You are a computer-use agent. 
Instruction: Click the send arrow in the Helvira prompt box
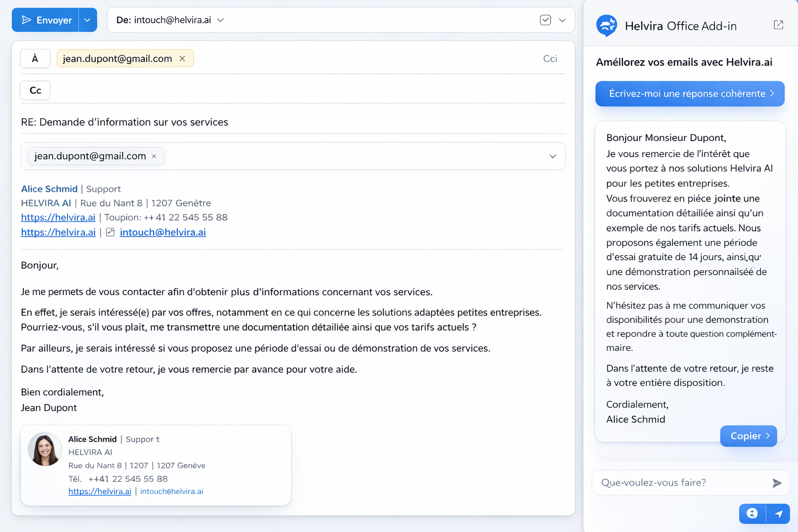[x=777, y=483]
